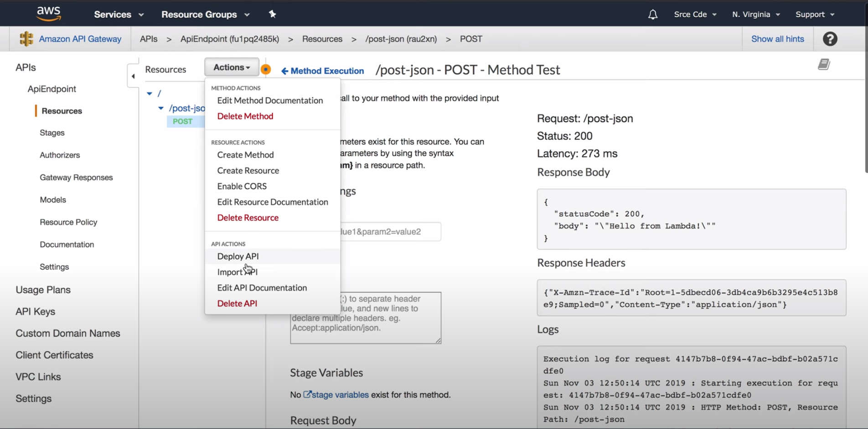Click the orange status dot beside Actions
The width and height of the screenshot is (868, 429).
click(266, 69)
